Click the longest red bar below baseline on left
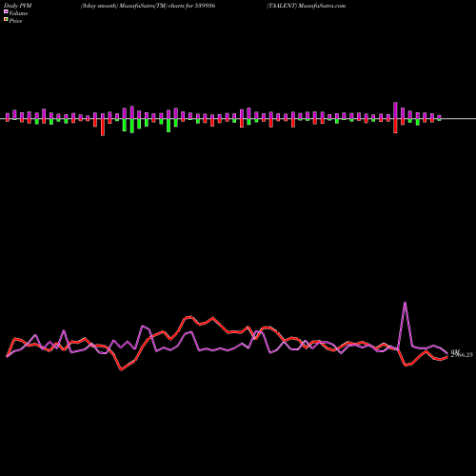 (103, 128)
